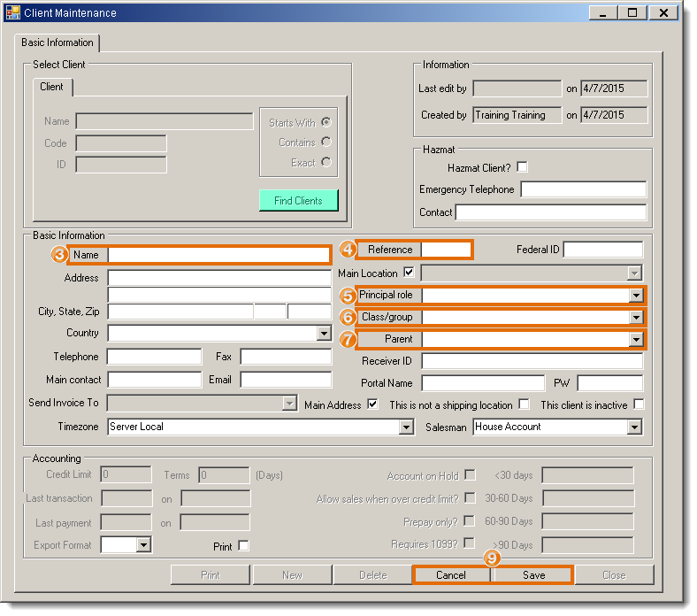Check This client is inactive box
The width and height of the screenshot is (697, 616).
[x=639, y=404]
